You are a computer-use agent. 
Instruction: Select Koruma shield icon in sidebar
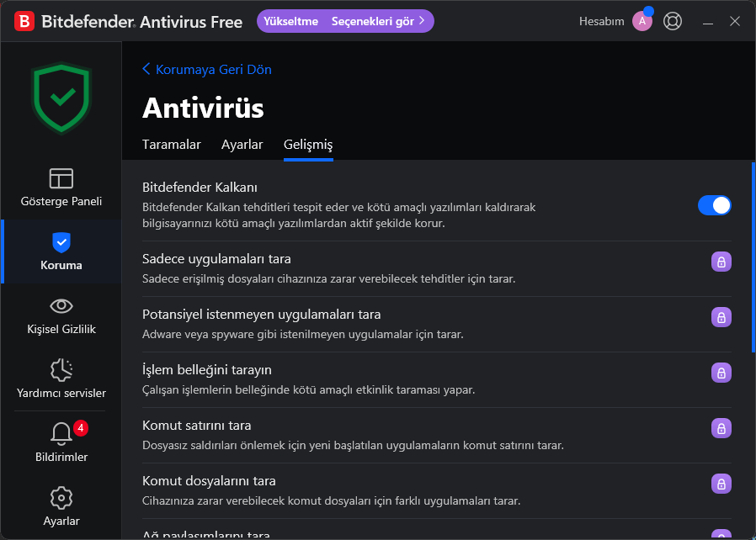click(61, 243)
